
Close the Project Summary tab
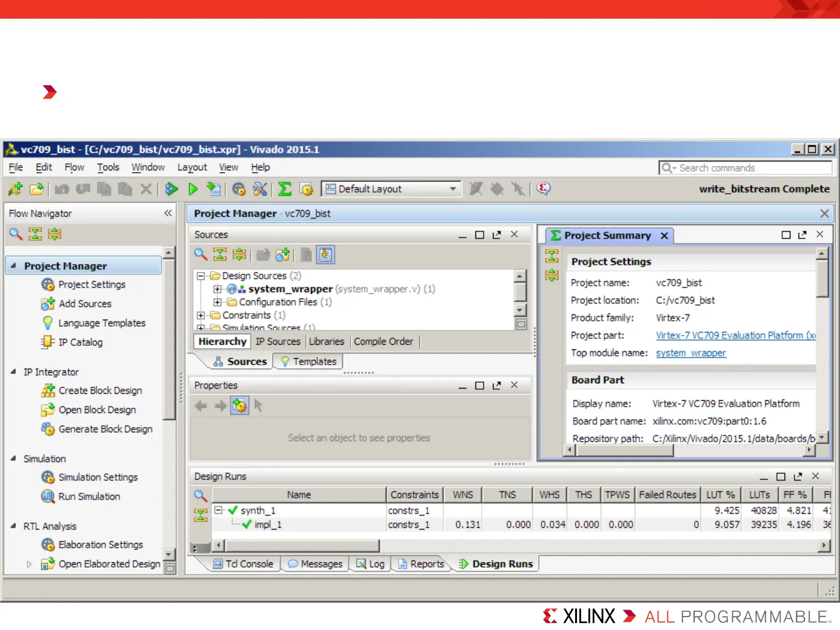(x=664, y=236)
